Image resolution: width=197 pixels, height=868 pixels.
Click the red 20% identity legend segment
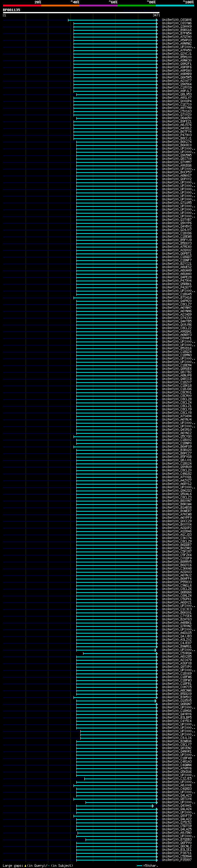tap(22, 6)
